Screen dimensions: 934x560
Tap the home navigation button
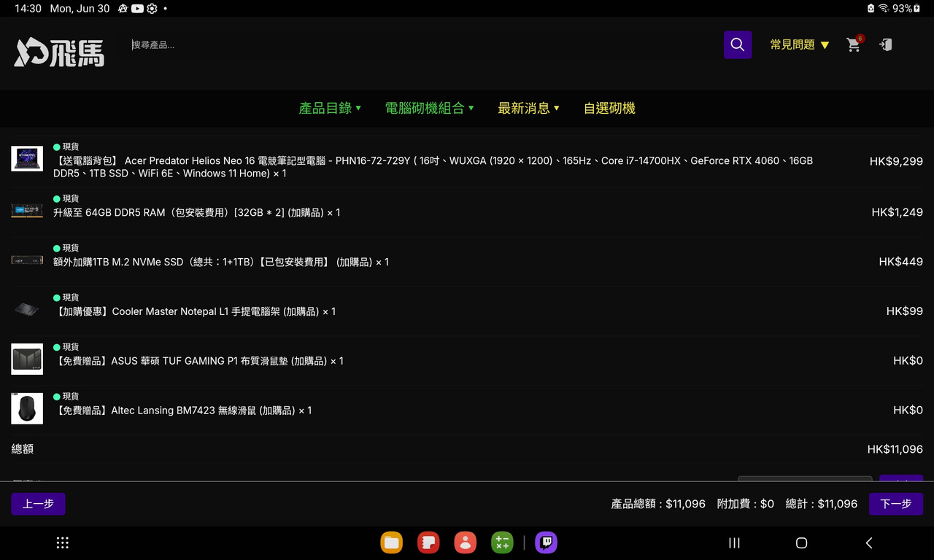[801, 542]
